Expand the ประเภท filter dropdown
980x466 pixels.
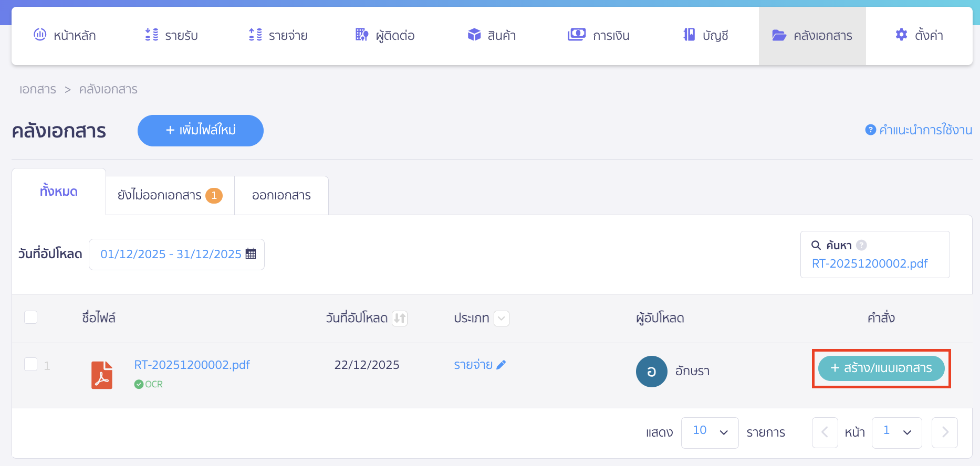point(502,318)
